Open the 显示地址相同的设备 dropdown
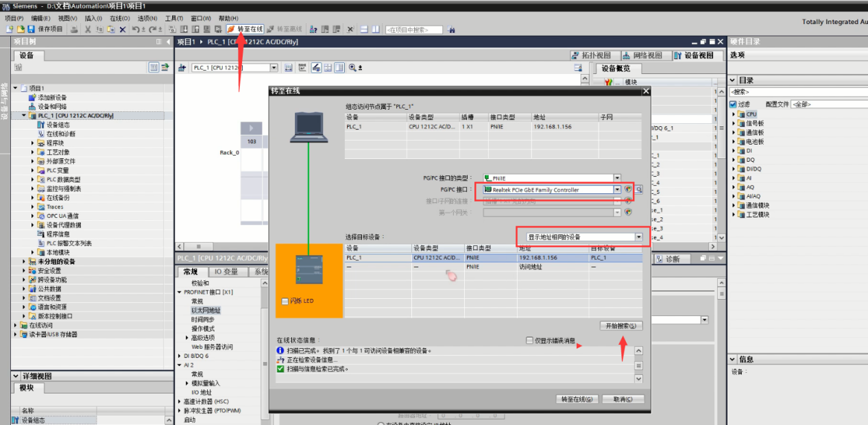Screen dimensions: 868x425 tap(639, 236)
